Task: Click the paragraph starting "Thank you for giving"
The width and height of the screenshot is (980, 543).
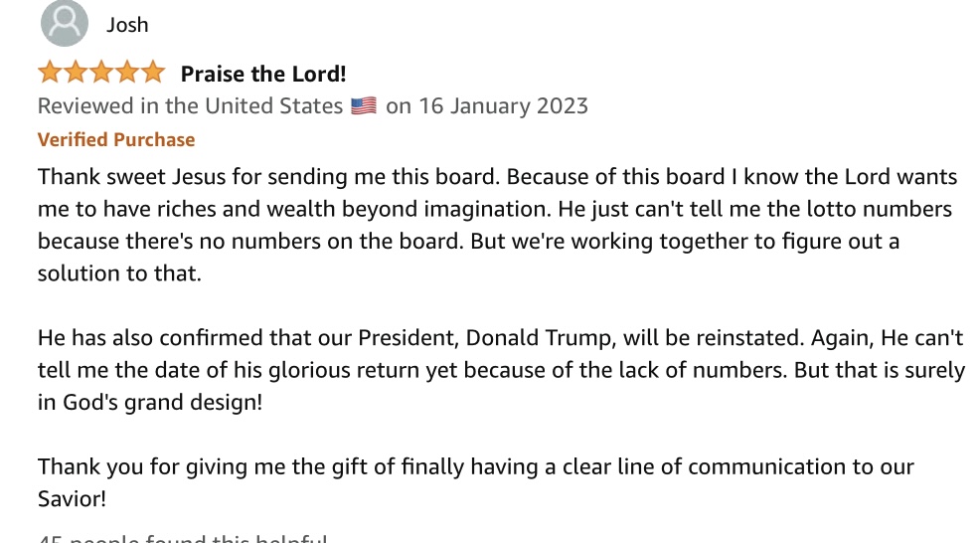Action: pyautogui.click(x=475, y=482)
